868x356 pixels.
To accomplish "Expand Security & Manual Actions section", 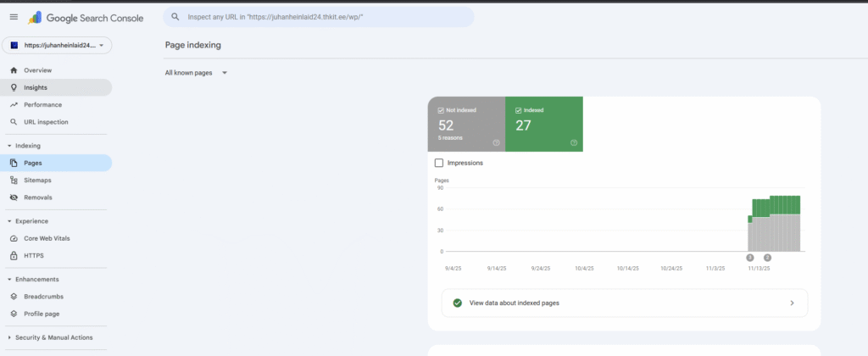I will [x=8, y=337].
